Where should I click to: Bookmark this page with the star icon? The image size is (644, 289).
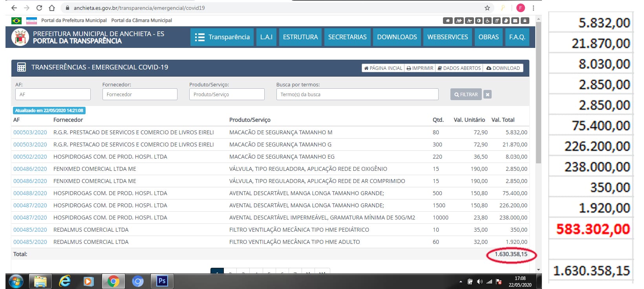487,8
